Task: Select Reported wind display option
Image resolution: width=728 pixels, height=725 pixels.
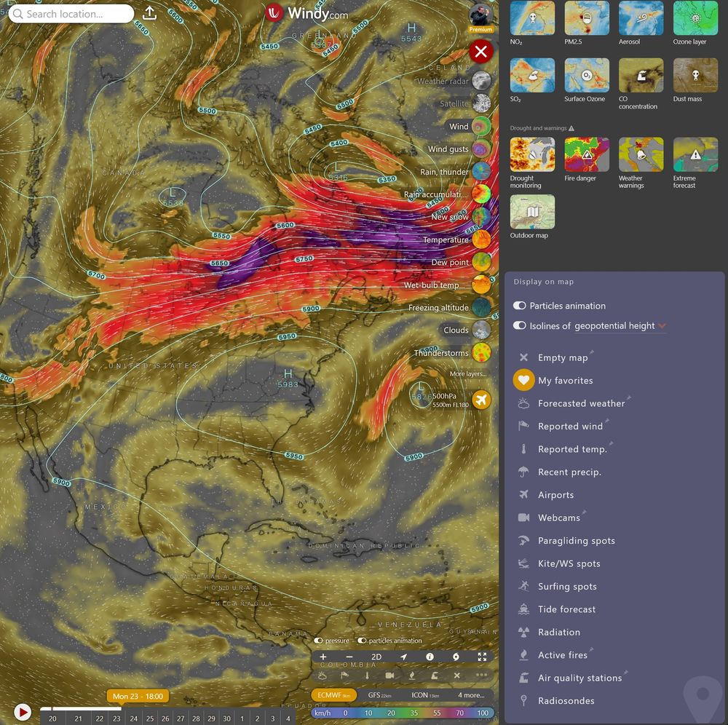Action: (570, 426)
